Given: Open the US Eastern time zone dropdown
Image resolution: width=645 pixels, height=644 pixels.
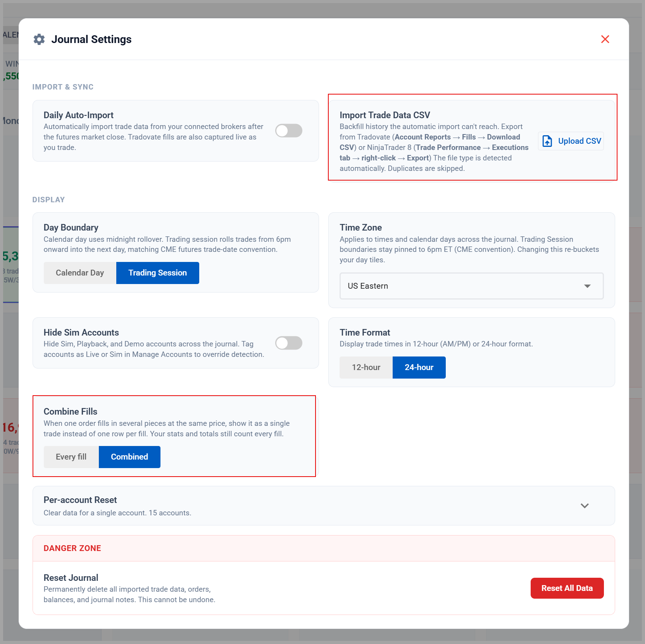Looking at the screenshot, I should coord(471,286).
